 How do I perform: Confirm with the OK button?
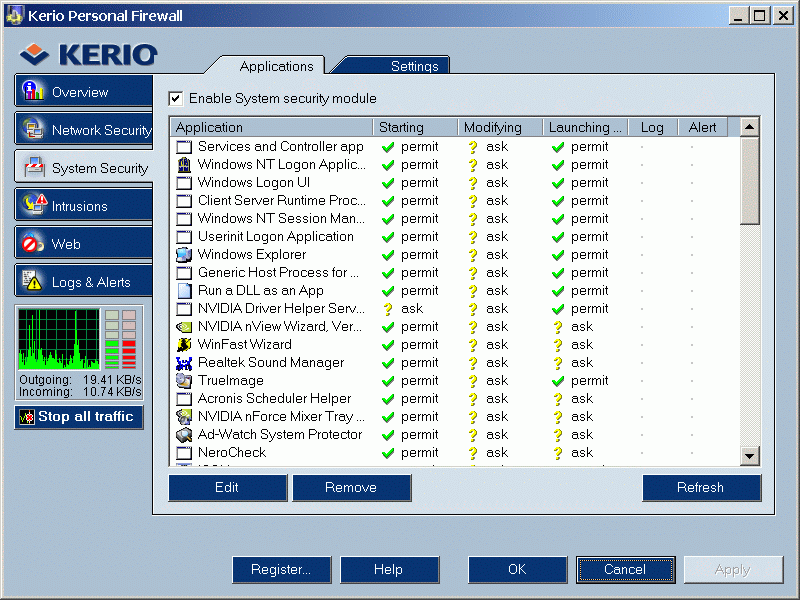[517, 569]
